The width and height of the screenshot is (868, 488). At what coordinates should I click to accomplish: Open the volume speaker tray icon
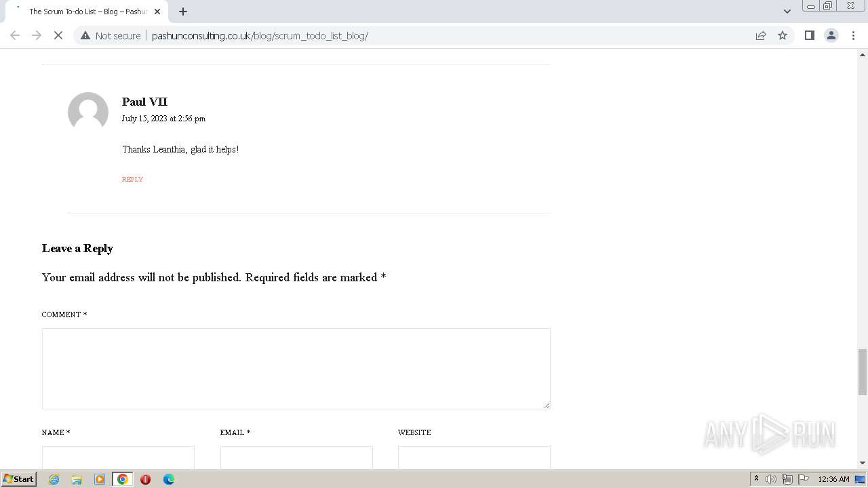pyautogui.click(x=771, y=479)
